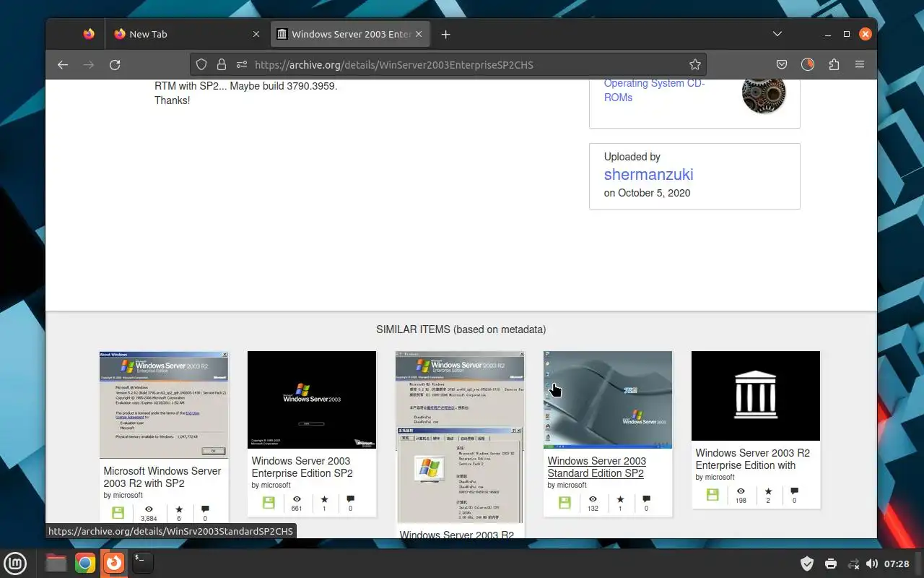Viewport: 924px width, 578px height.
Task: Click favorites star on Enterprise SP2 card
Action: pyautogui.click(x=324, y=499)
